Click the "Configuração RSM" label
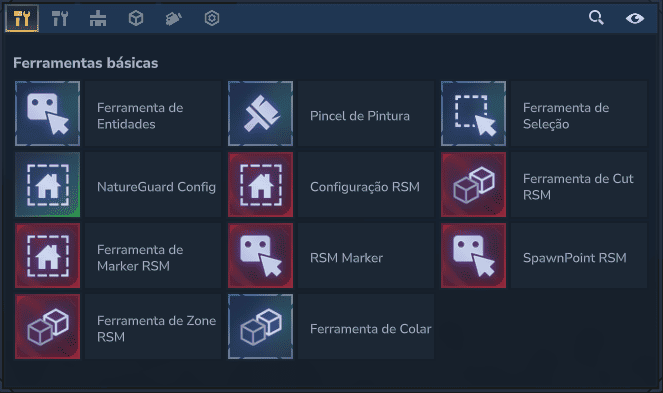This screenshot has height=393, width=663. tap(365, 187)
